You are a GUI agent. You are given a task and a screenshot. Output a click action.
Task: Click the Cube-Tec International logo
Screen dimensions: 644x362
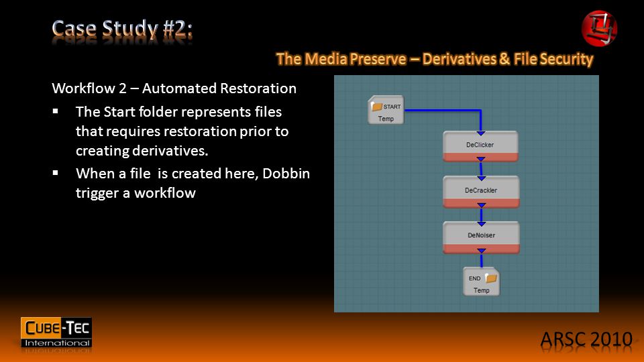pos(56,333)
